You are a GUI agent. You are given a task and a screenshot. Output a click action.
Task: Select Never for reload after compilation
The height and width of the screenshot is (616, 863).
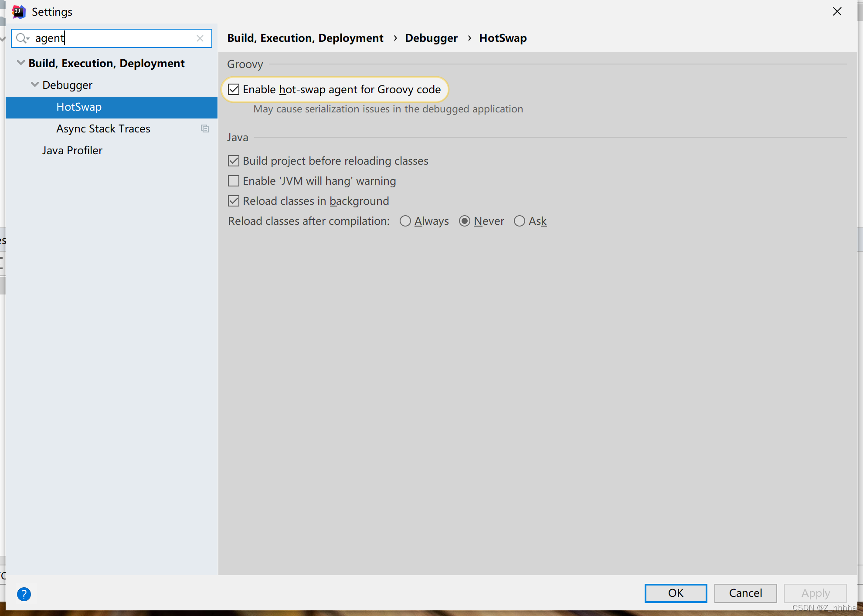(x=465, y=221)
